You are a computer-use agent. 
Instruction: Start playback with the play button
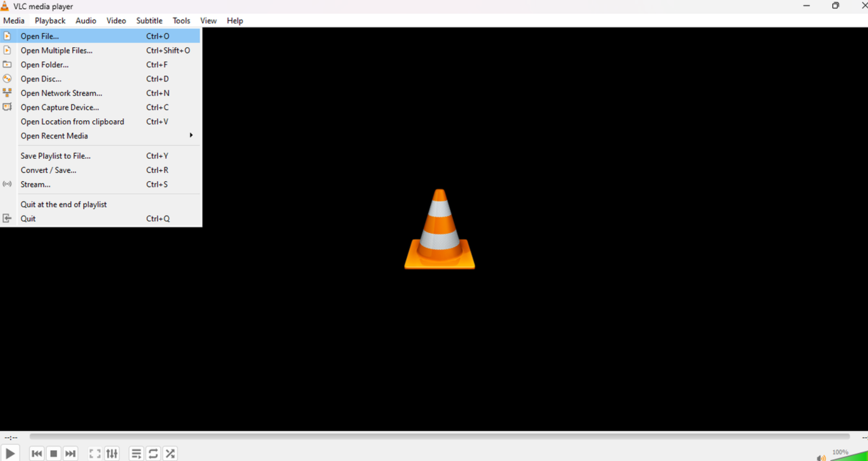[11, 453]
